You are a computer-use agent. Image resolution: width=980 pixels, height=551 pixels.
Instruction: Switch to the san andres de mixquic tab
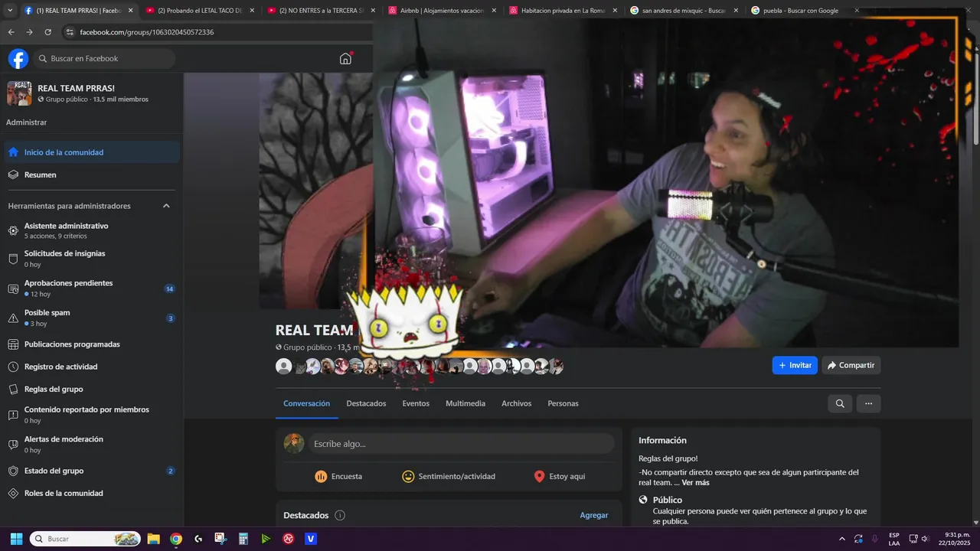coord(683,11)
